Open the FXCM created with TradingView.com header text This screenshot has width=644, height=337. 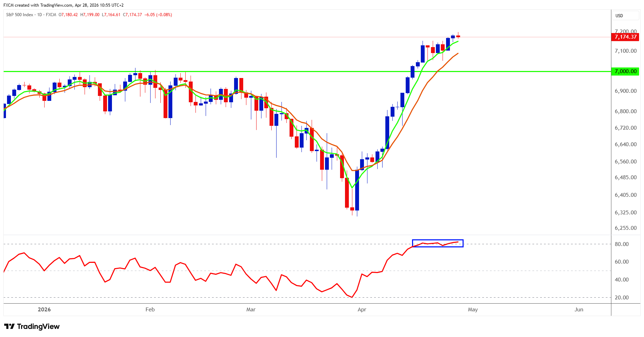click(63, 5)
